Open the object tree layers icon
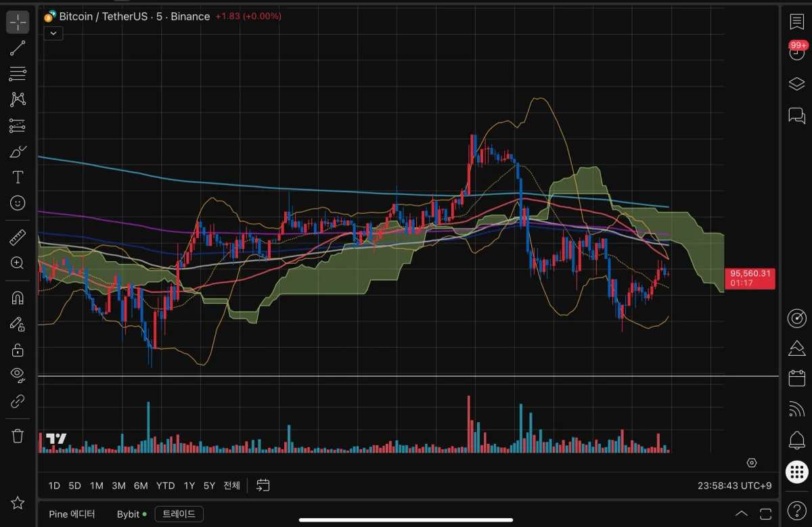Viewport: 812px width, 527px height. pyautogui.click(x=796, y=84)
